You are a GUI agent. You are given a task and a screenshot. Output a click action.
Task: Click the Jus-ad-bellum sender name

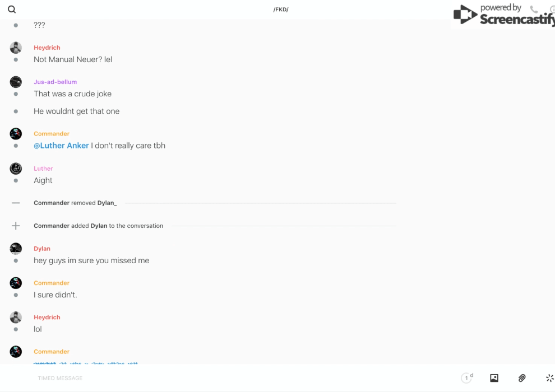pos(55,82)
